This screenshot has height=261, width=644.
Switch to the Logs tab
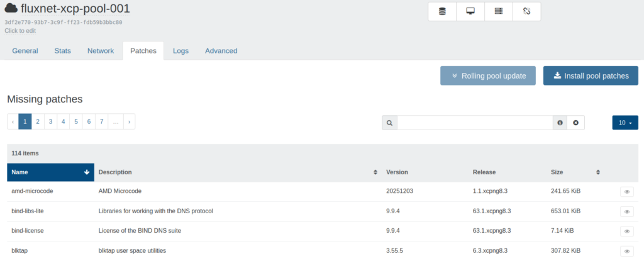pos(180,51)
